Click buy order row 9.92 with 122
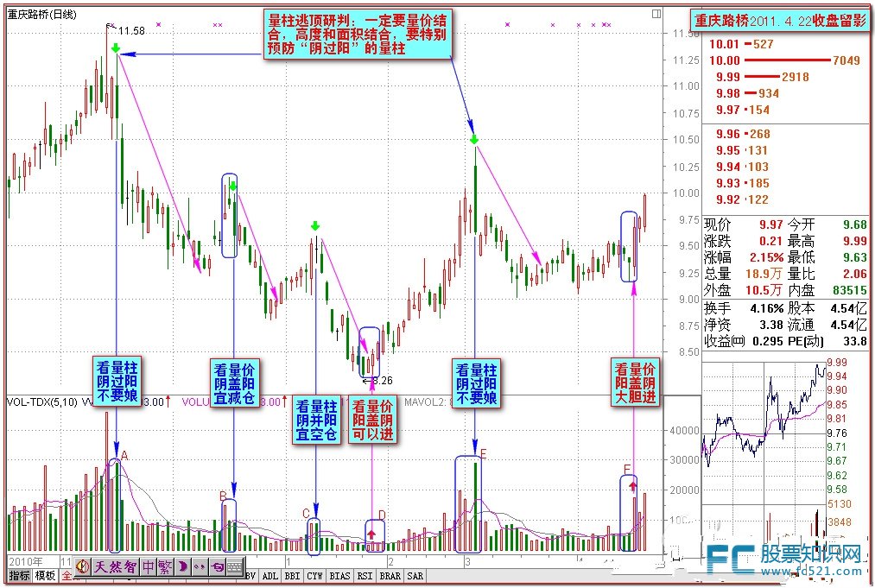The width and height of the screenshot is (875, 588). click(742, 199)
